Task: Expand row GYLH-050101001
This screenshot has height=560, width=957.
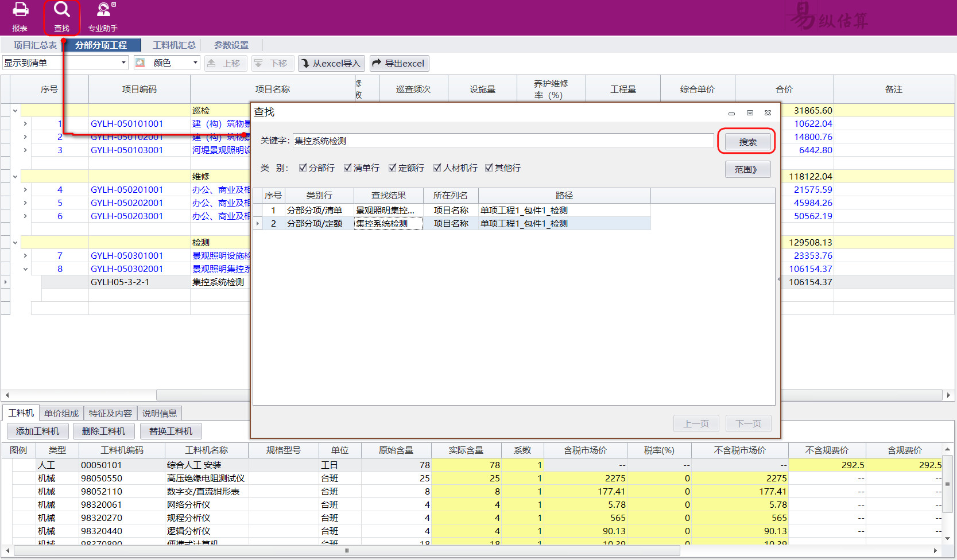Action: (25, 124)
